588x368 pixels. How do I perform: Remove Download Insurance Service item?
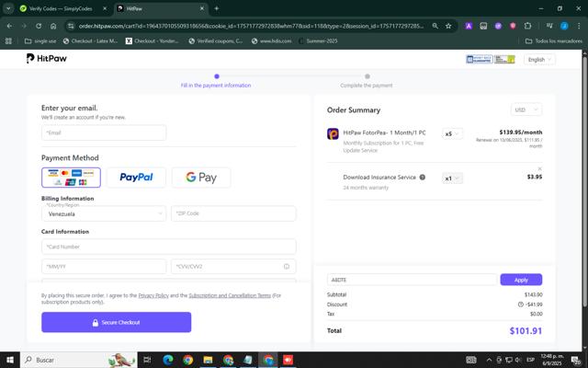[x=539, y=168]
